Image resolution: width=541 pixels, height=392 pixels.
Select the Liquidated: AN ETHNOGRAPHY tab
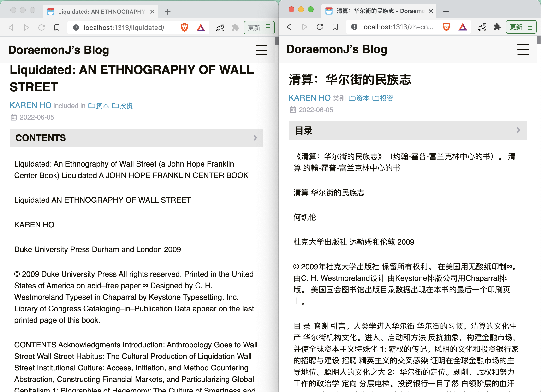pyautogui.click(x=101, y=11)
